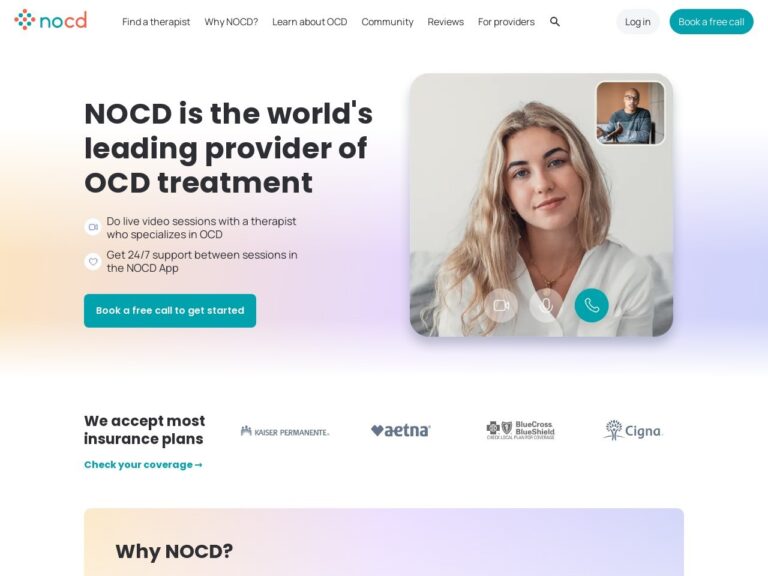Image resolution: width=768 pixels, height=576 pixels.
Task: Click the NOCD logo in header
Action: click(x=50, y=20)
